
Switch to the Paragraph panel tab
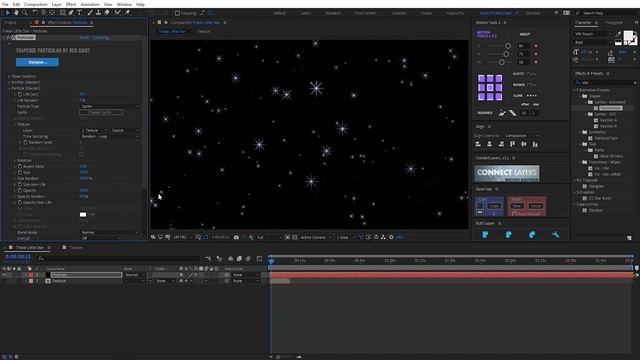coord(614,22)
